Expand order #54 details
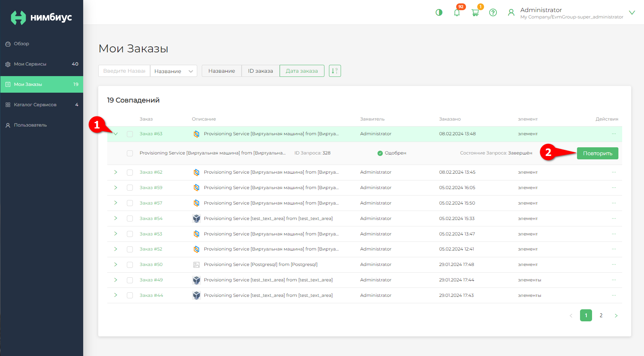This screenshot has height=356, width=644. 116,218
